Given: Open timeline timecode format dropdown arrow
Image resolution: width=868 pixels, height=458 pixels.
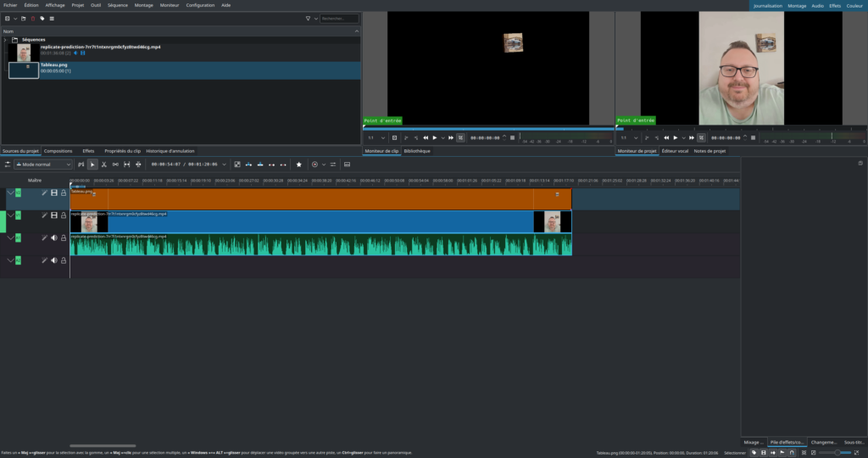Looking at the screenshot, I should coord(224,165).
